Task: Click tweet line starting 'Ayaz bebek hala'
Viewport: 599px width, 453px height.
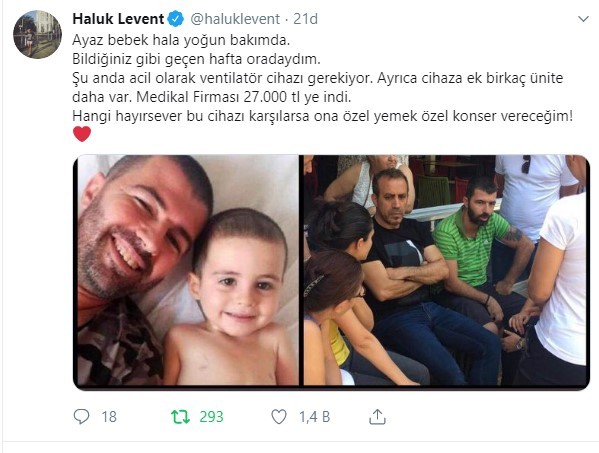Action: (x=181, y=40)
